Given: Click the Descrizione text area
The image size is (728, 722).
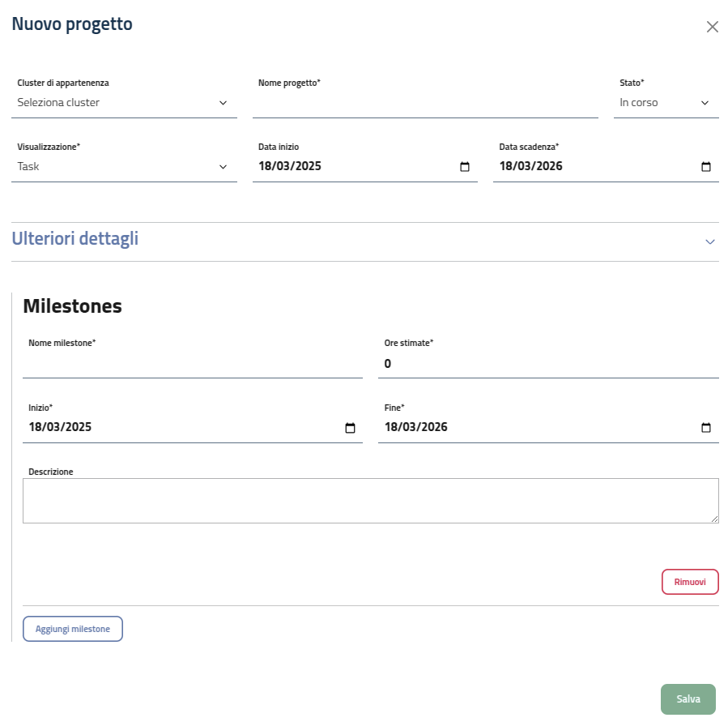Looking at the screenshot, I should click(370, 501).
